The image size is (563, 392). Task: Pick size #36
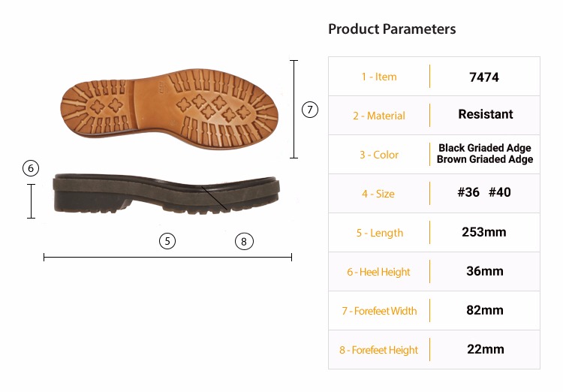point(468,192)
